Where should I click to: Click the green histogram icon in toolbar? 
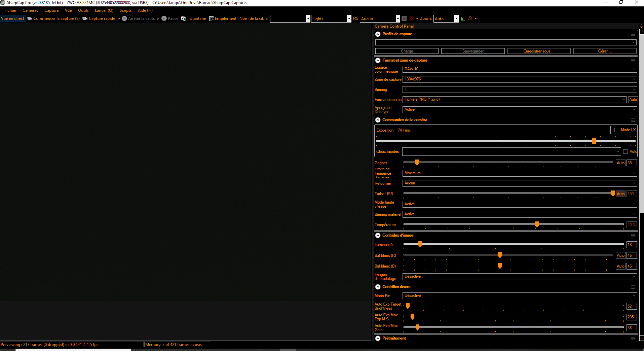(x=463, y=19)
